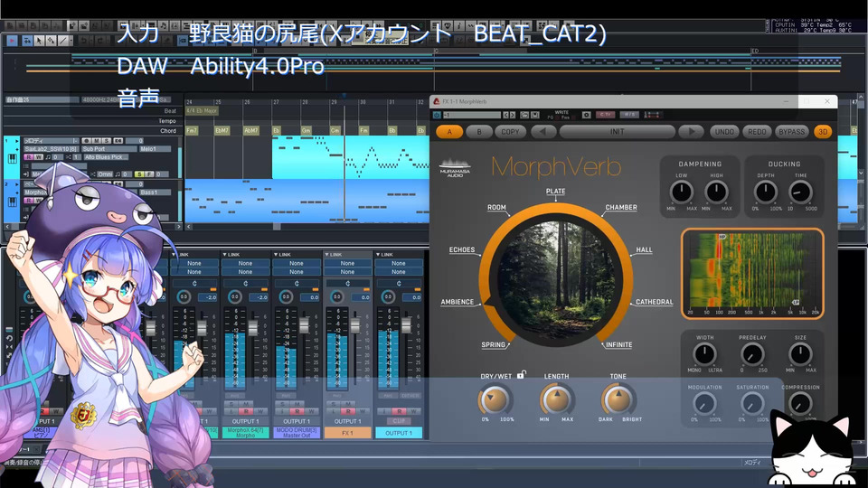Select preset slot A in MorphVerb
This screenshot has height=488, width=868.
[x=449, y=132]
